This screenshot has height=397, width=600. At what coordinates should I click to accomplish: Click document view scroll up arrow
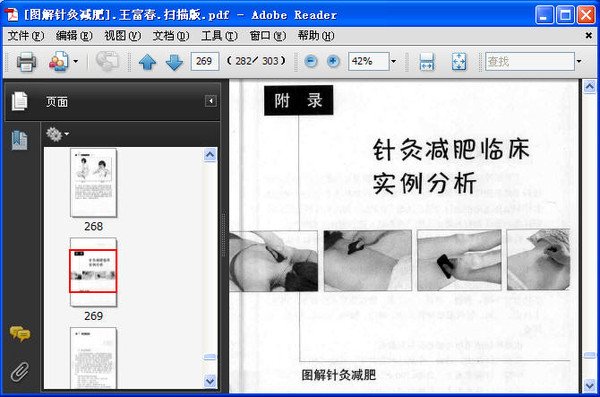point(589,87)
